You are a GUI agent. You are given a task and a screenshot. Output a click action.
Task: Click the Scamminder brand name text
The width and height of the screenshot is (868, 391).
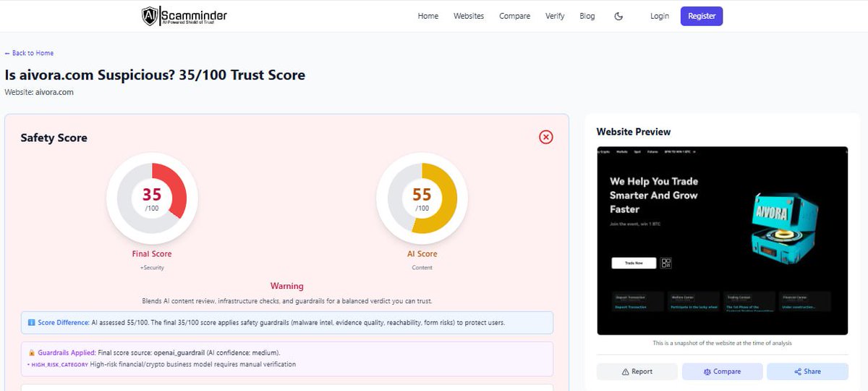point(193,14)
